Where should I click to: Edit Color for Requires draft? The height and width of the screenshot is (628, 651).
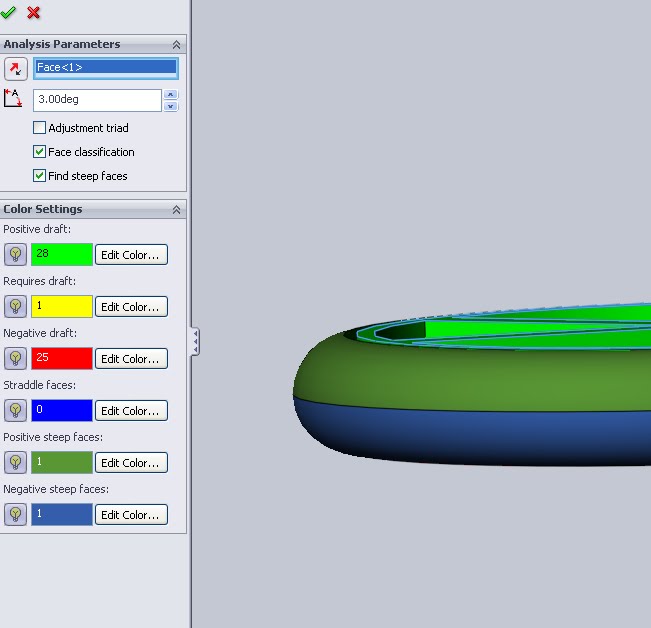pos(131,306)
